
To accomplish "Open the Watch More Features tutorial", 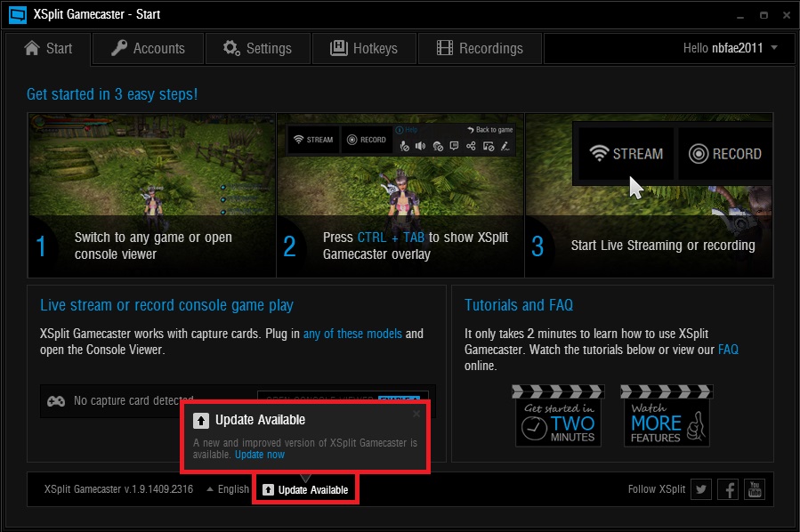I will pyautogui.click(x=667, y=415).
